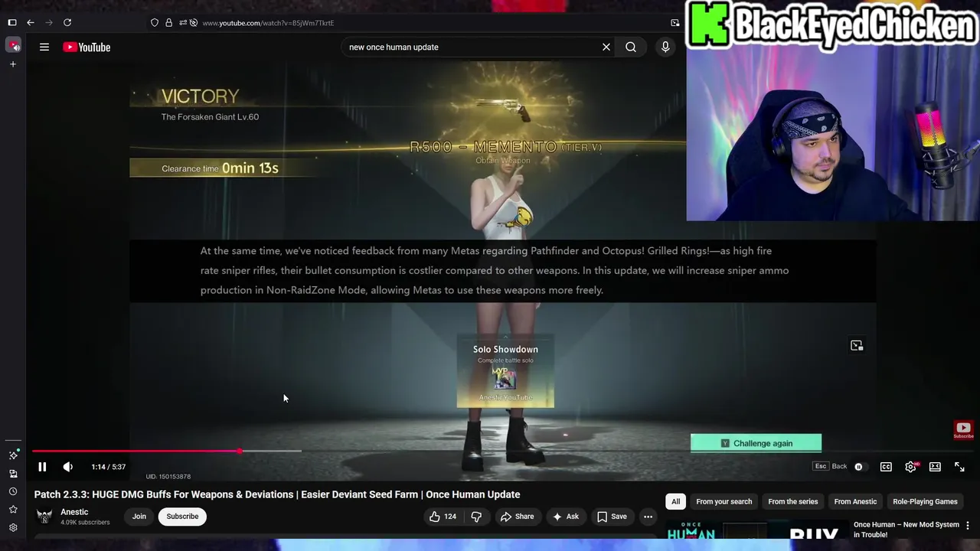Open the YouTube hamburger guide menu

click(44, 47)
